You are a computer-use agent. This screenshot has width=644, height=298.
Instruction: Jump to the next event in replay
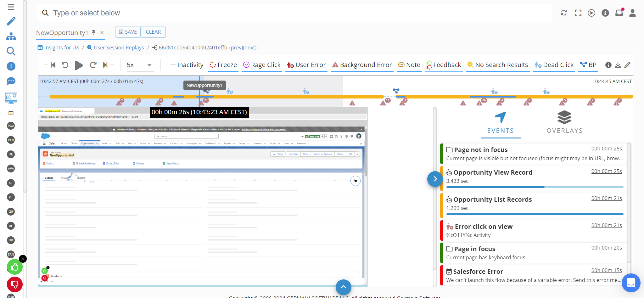(x=105, y=65)
